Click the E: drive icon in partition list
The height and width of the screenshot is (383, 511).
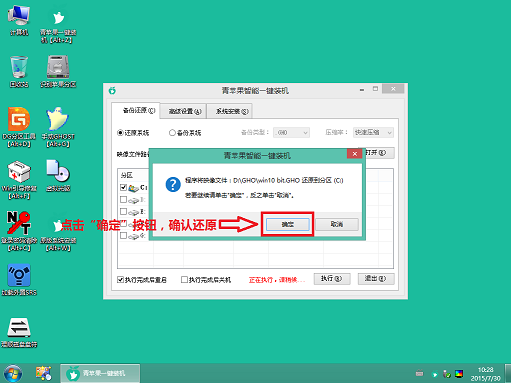click(x=133, y=212)
